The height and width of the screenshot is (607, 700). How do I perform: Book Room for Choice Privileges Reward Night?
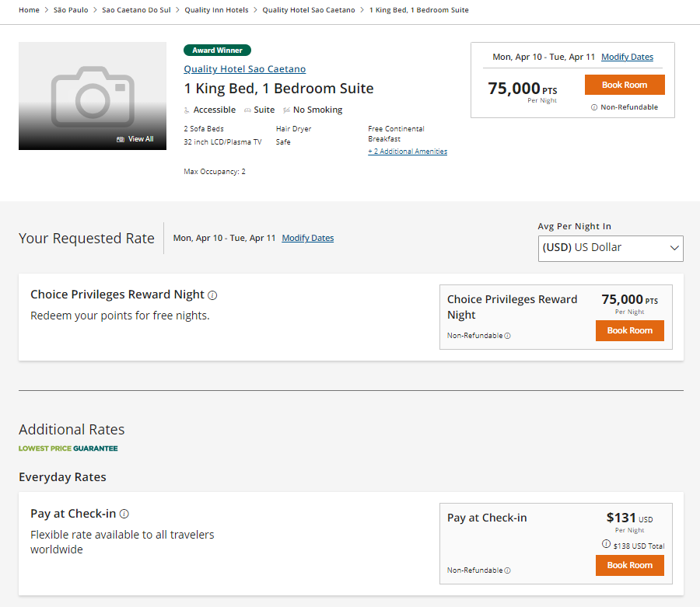tap(629, 330)
